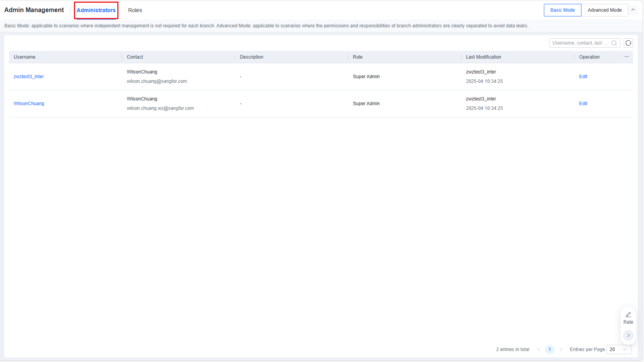Edit the zwztest3_inter administrator

[583, 77]
